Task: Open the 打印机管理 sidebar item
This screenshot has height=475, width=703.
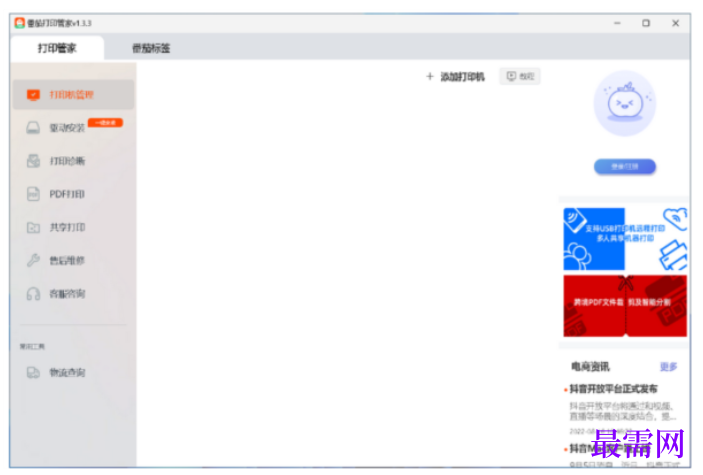Action: coord(73,95)
